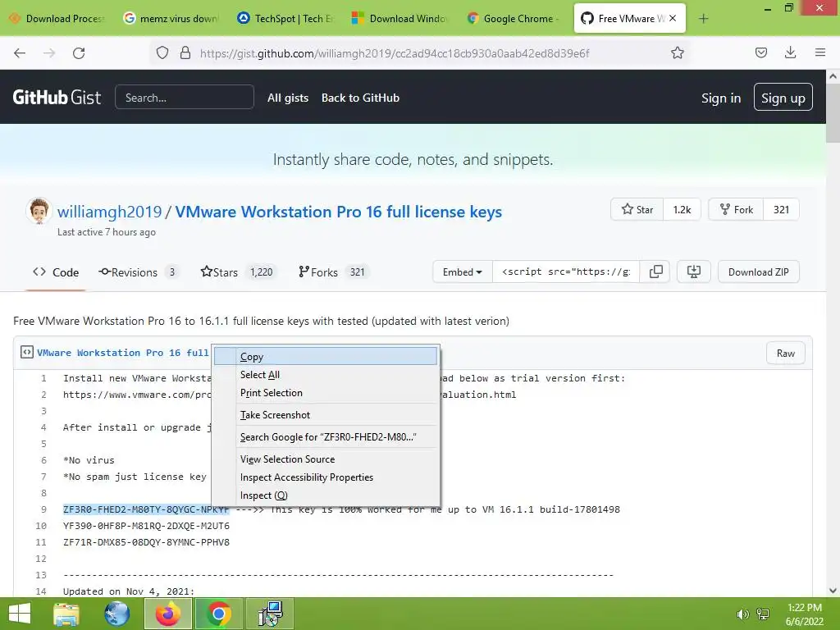
Task: Switch to the TechSpot tab
Action: pyautogui.click(x=286, y=18)
